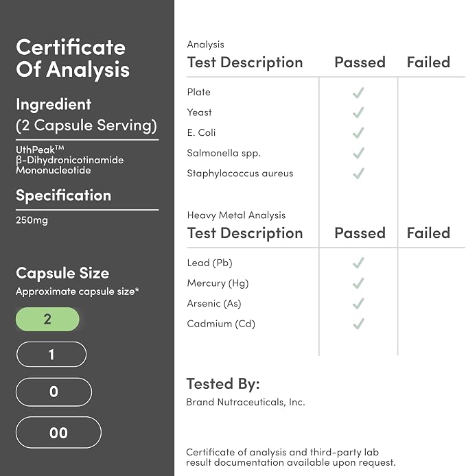Click the Heavy Metal Analysis section label
The width and height of the screenshot is (466, 476).
(236, 215)
